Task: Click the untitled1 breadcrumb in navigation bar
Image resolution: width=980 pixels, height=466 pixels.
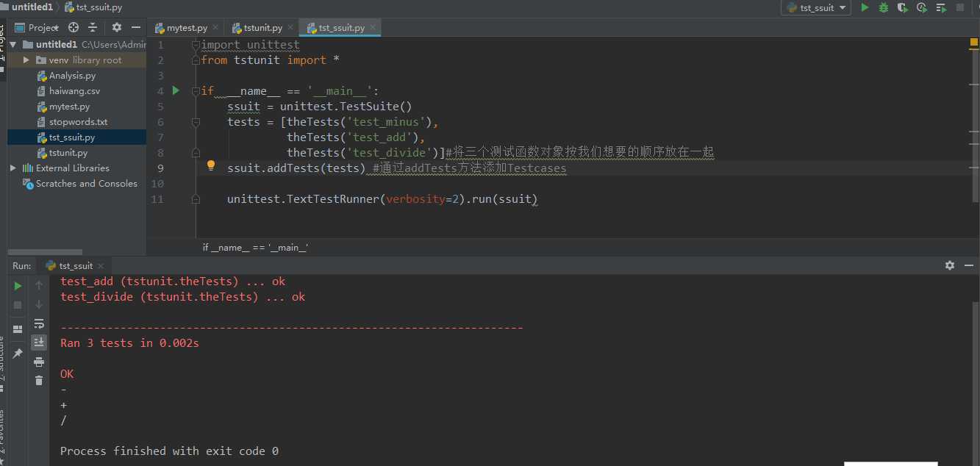Action: (32, 7)
